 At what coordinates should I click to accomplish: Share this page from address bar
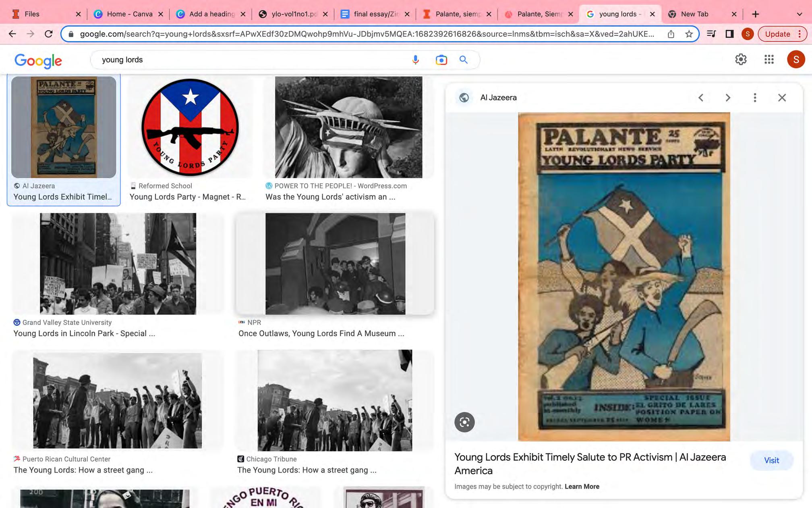click(x=671, y=34)
